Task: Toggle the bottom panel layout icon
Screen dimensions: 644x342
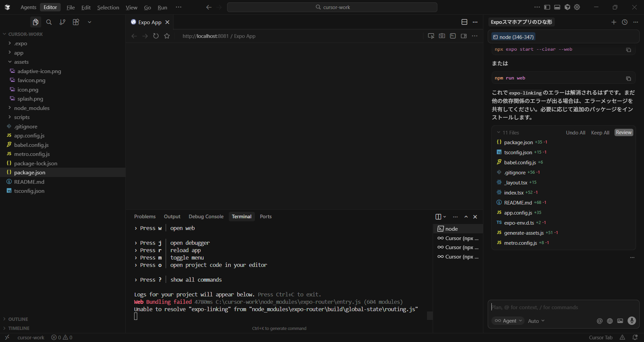Action: point(557,7)
